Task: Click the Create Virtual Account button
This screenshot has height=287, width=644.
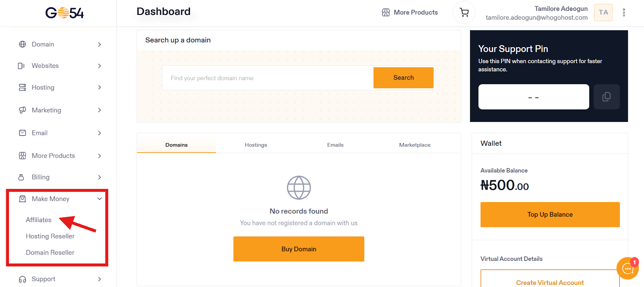Action: (550, 279)
